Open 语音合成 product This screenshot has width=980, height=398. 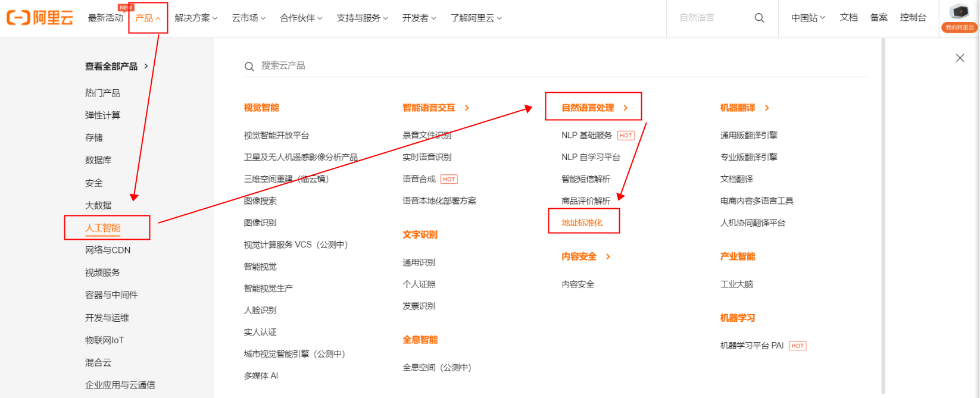(419, 179)
